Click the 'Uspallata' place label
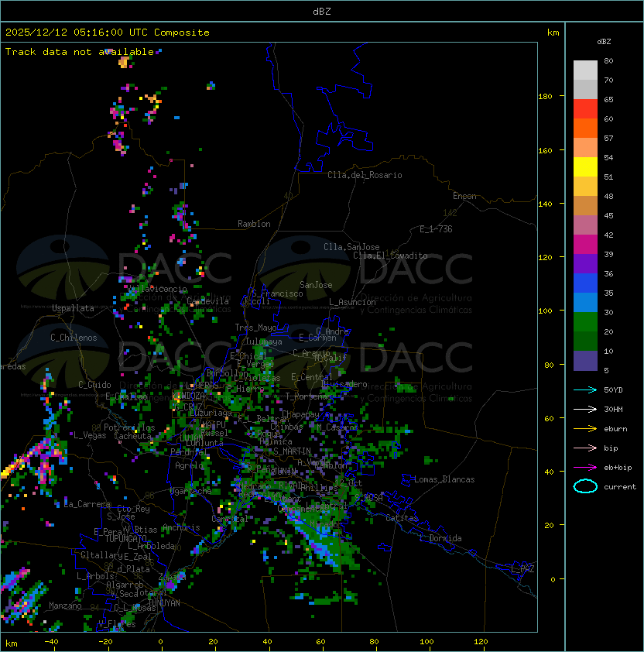 (73, 308)
